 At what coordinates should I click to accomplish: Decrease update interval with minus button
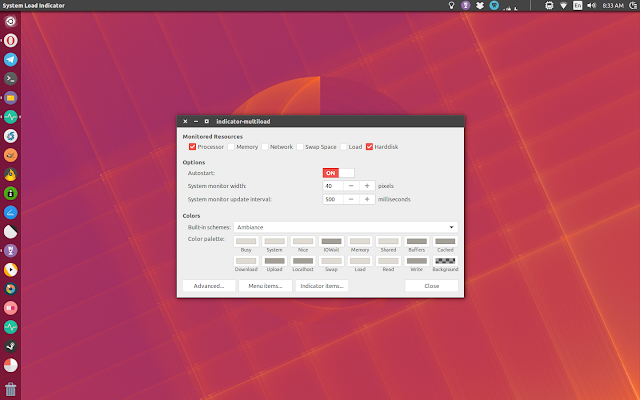351,199
